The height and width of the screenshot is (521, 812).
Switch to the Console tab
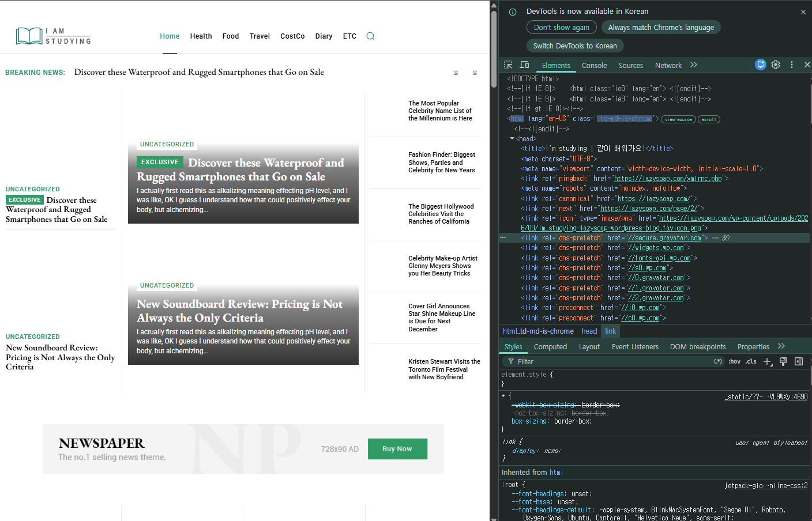pos(594,66)
